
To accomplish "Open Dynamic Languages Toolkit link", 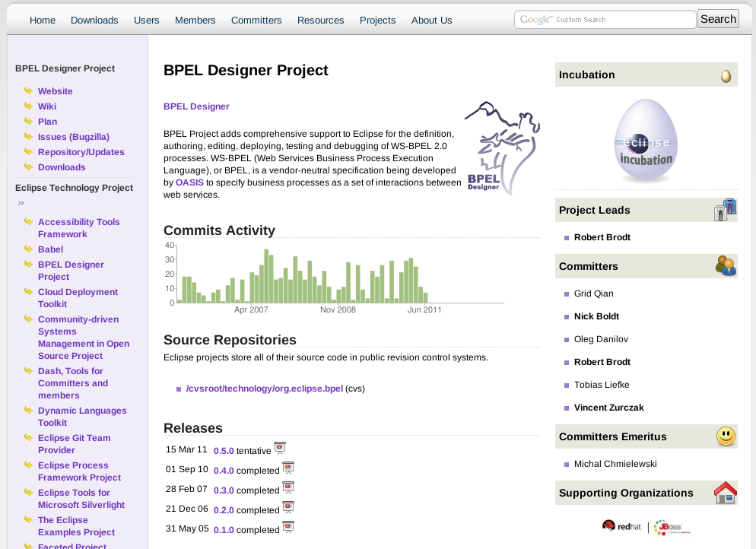I will (x=82, y=417).
